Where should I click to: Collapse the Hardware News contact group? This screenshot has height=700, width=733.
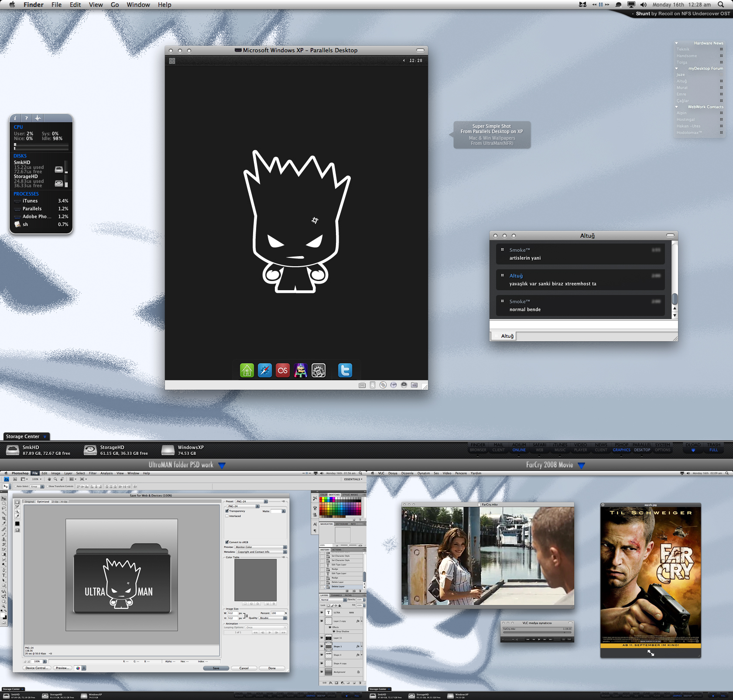pos(677,43)
